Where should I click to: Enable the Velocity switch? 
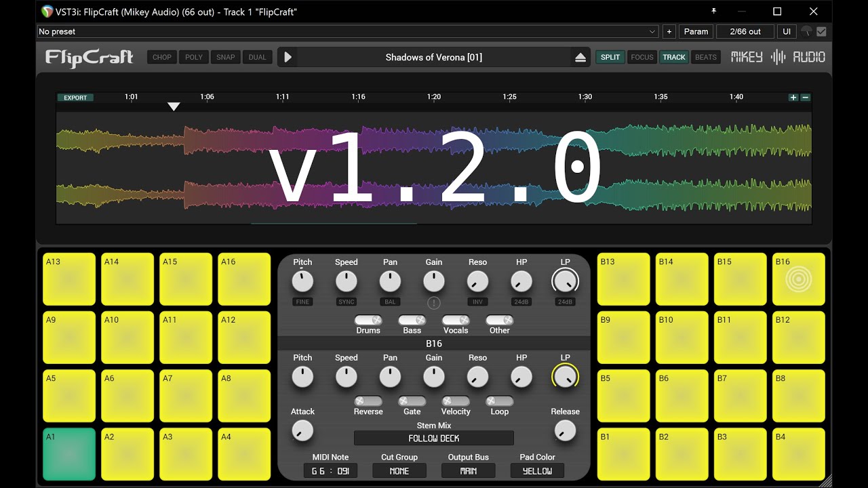pyautogui.click(x=456, y=401)
